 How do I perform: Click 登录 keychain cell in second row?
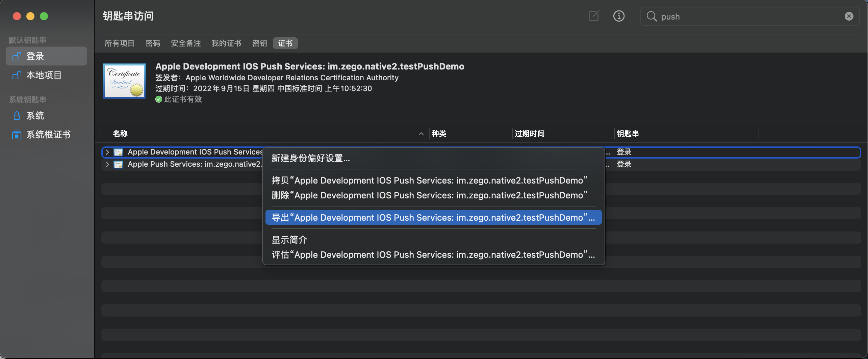pos(624,164)
